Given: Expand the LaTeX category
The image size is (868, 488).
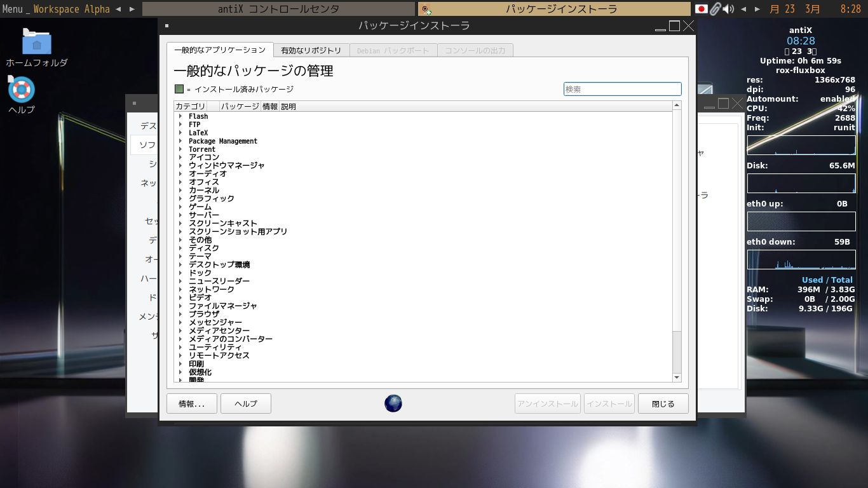Looking at the screenshot, I should point(180,132).
